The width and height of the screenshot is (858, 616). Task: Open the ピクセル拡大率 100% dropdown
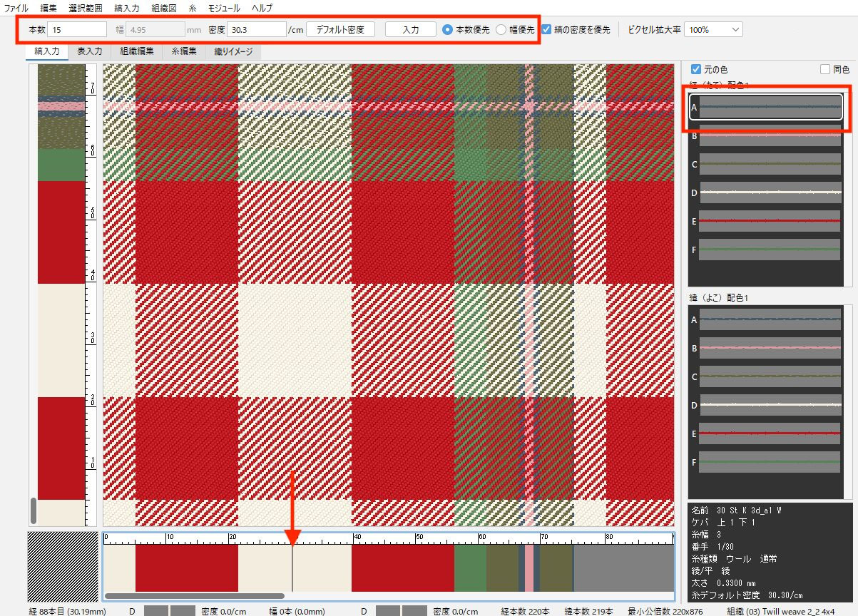[713, 30]
